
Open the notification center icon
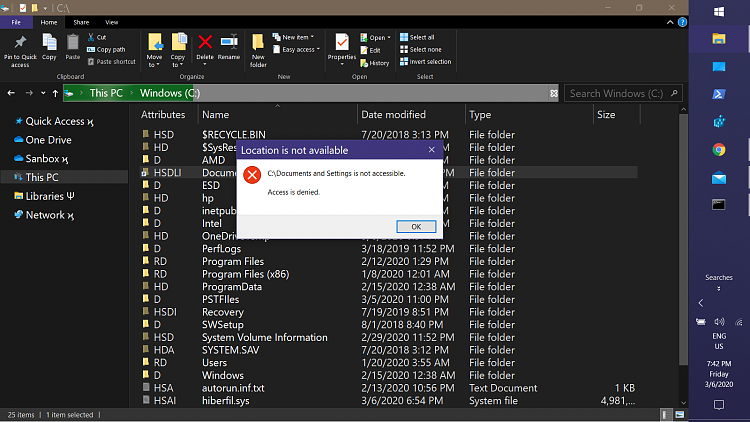coord(719,405)
